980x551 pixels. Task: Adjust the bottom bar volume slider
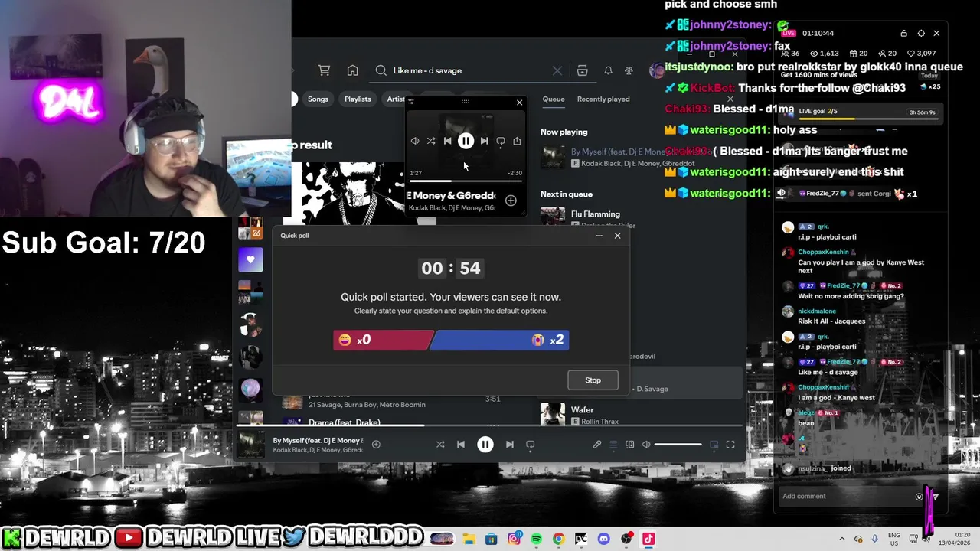pyautogui.click(x=678, y=445)
